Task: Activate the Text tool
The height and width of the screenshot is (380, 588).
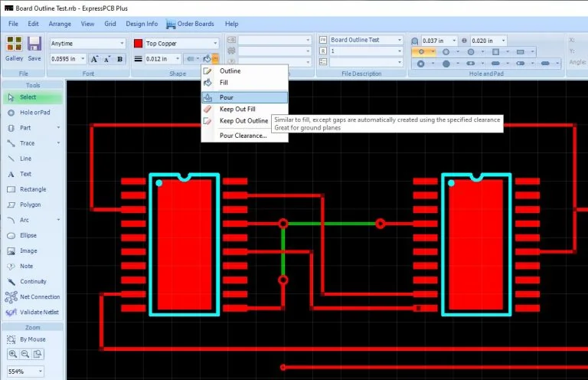Action: [x=33, y=174]
